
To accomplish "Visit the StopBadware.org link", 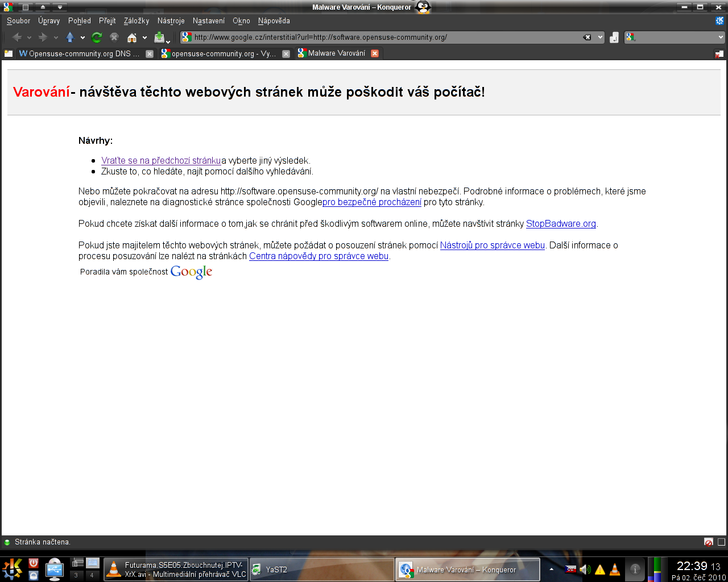I will [x=561, y=224].
